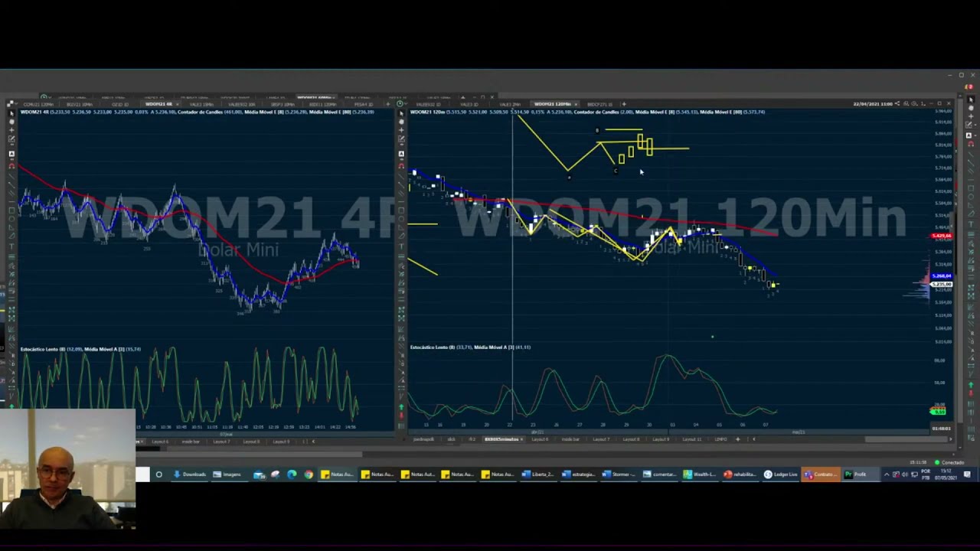
Task: Switch to the SBSP3 10Min chart tab
Action: pyautogui.click(x=283, y=104)
